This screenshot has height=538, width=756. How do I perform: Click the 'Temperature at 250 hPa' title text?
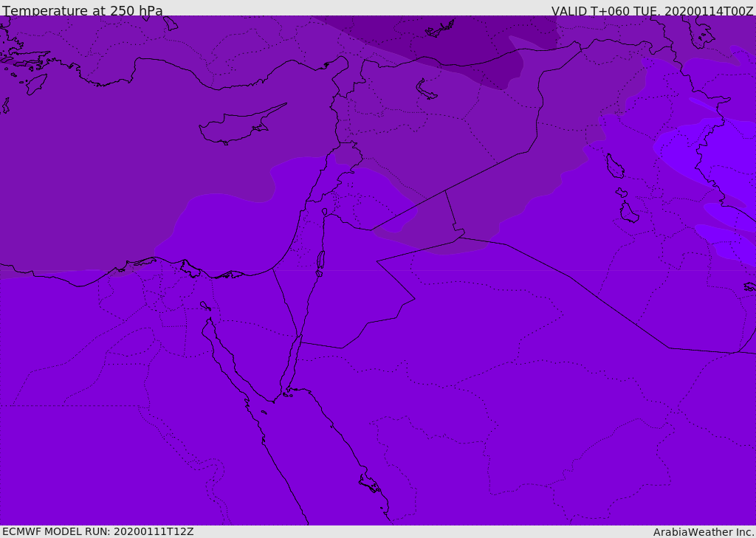pos(83,10)
